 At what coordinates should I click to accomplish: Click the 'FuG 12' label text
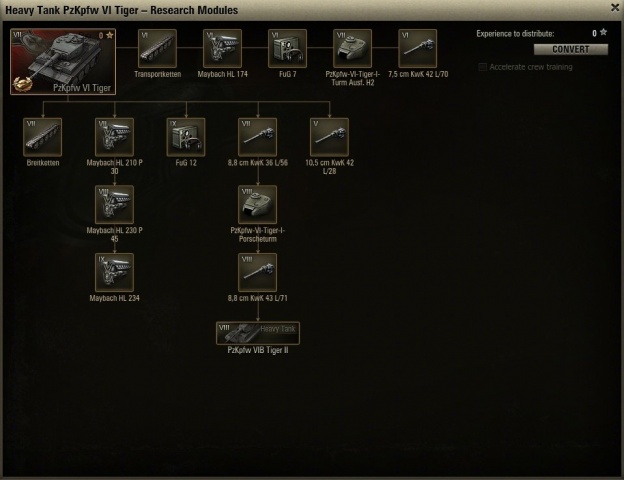(x=186, y=163)
